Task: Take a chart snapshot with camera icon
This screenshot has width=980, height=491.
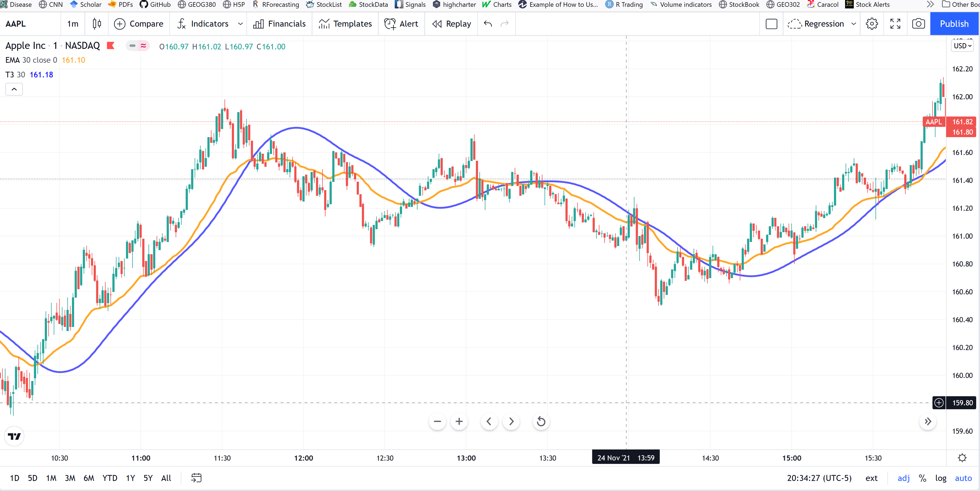Action: click(x=919, y=24)
